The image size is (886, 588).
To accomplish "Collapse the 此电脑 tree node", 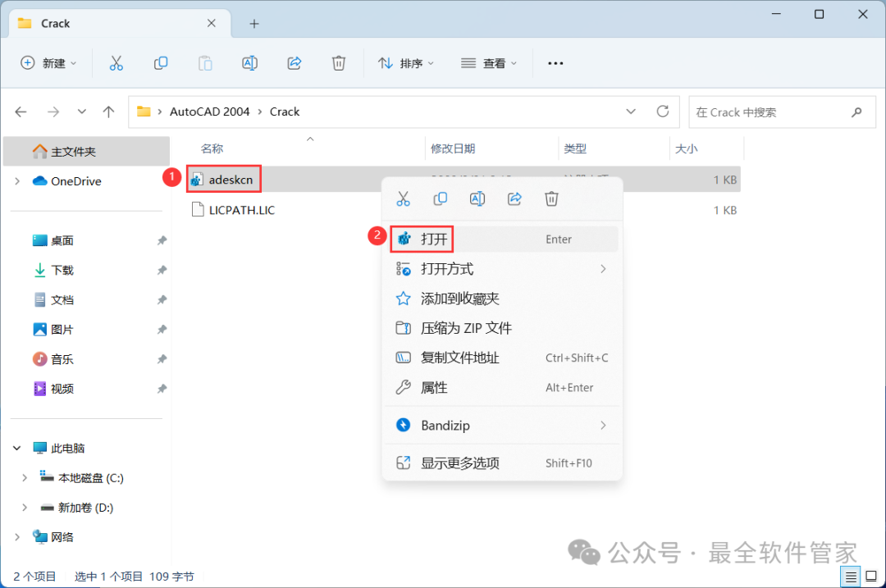I will [17, 448].
